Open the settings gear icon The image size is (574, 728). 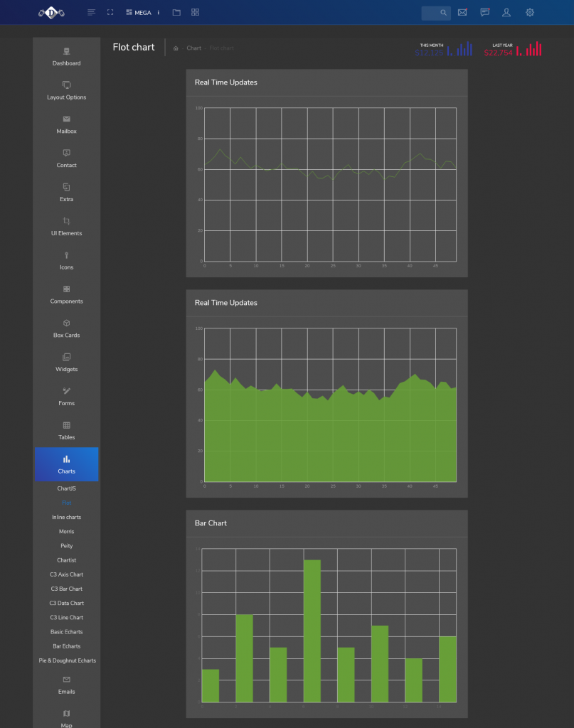[530, 12]
